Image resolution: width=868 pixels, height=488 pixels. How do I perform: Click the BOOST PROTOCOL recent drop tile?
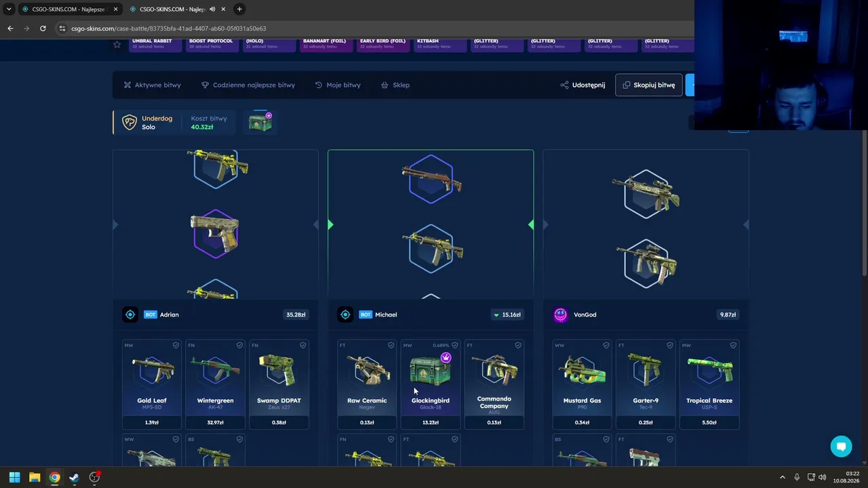(x=212, y=45)
